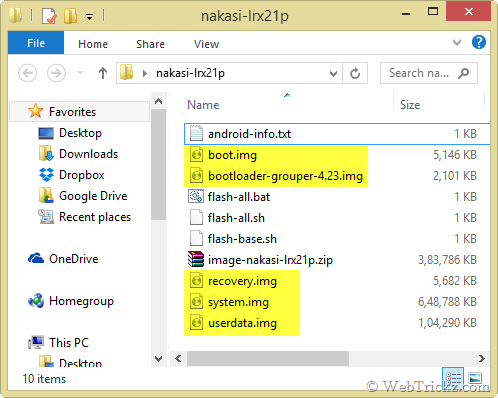Expand the address bar path chevron
The height and width of the screenshot is (398, 498).
tap(145, 73)
